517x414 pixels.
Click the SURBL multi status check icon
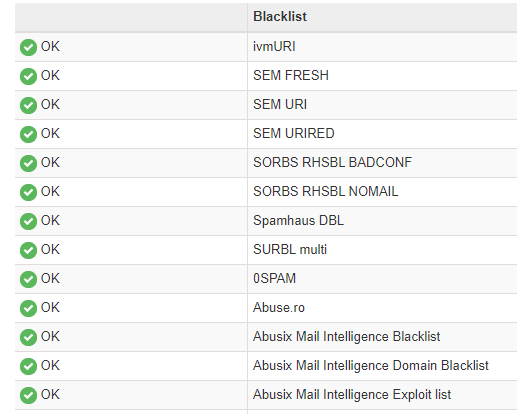coord(28,250)
